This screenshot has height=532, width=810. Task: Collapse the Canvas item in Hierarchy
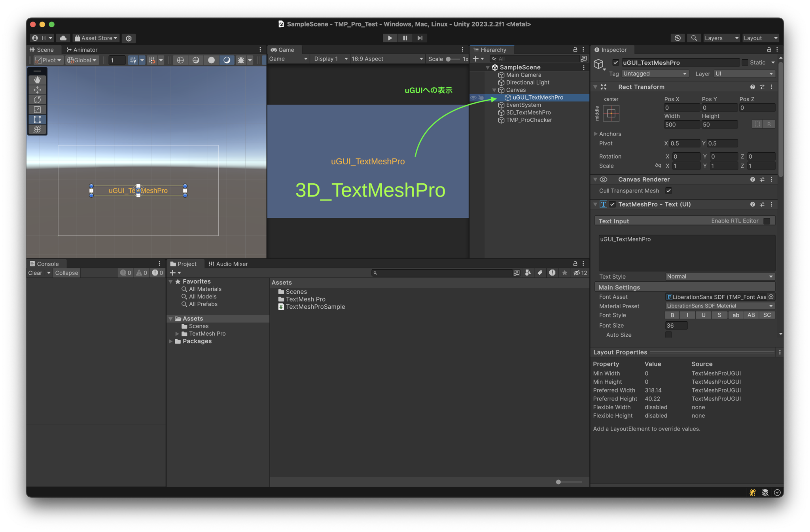coord(494,90)
